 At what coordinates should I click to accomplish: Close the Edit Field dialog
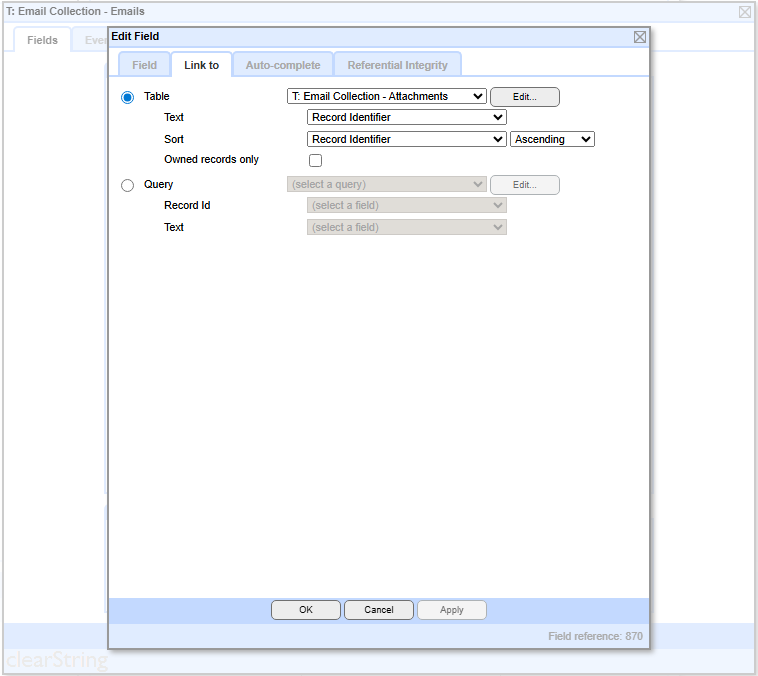tap(640, 37)
